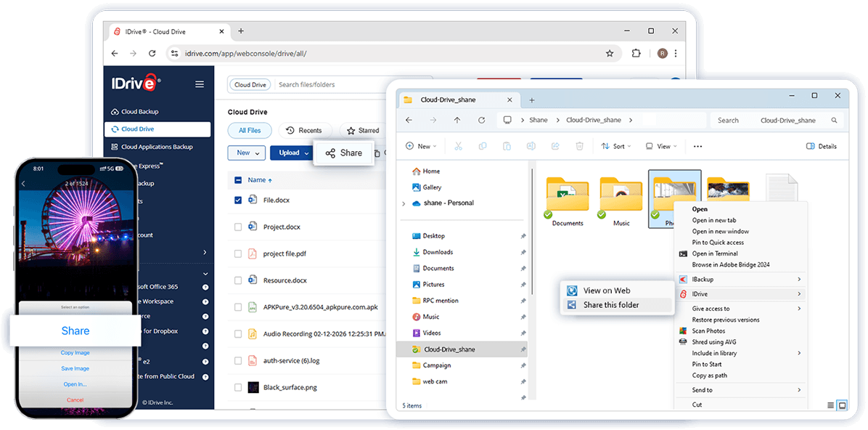Click the Delete trash icon in Explorer toolbar

click(580, 146)
